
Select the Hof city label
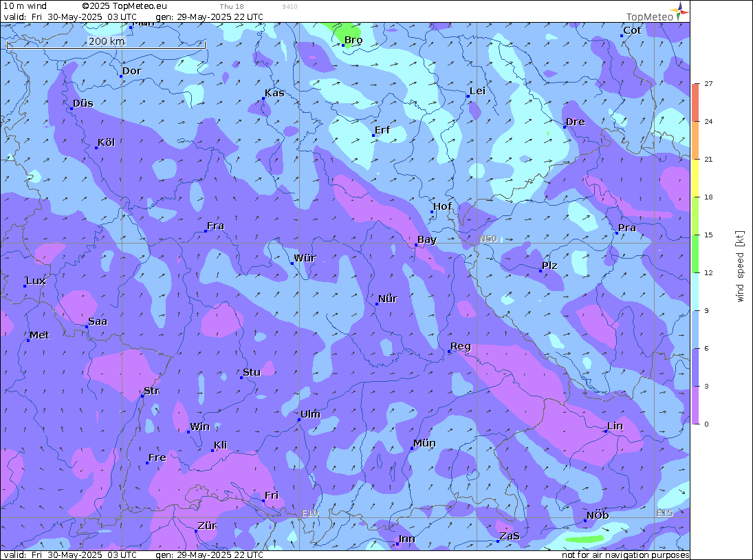442,206
